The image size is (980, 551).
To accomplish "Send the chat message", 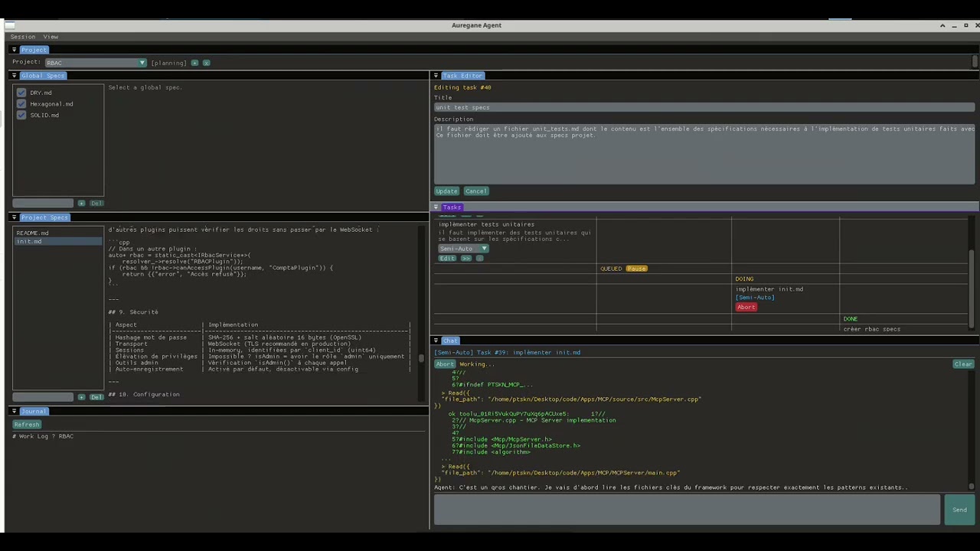I will tap(959, 510).
